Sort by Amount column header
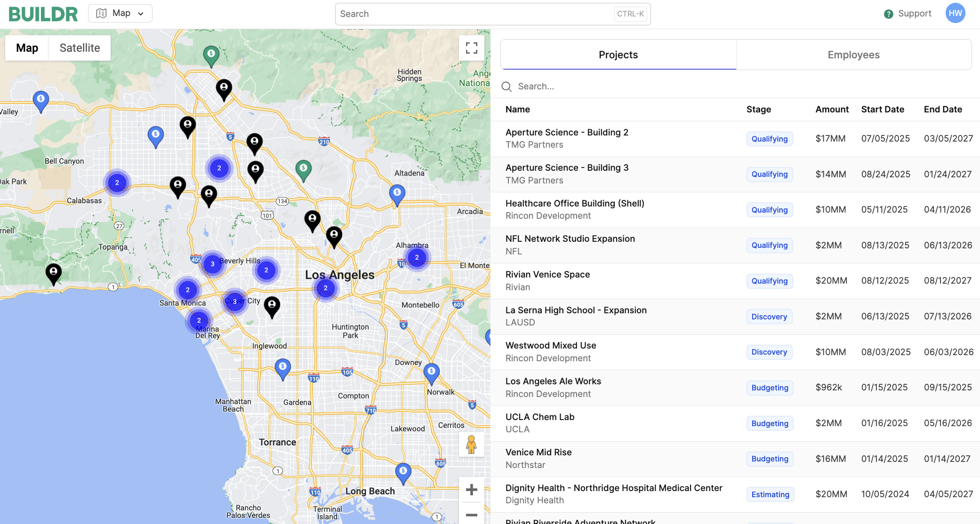980x524 pixels. [x=832, y=109]
